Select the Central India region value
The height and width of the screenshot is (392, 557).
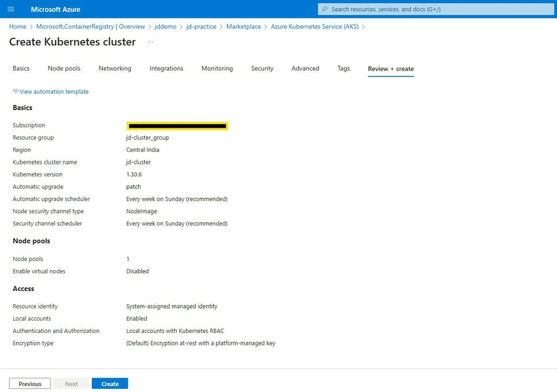coord(142,150)
